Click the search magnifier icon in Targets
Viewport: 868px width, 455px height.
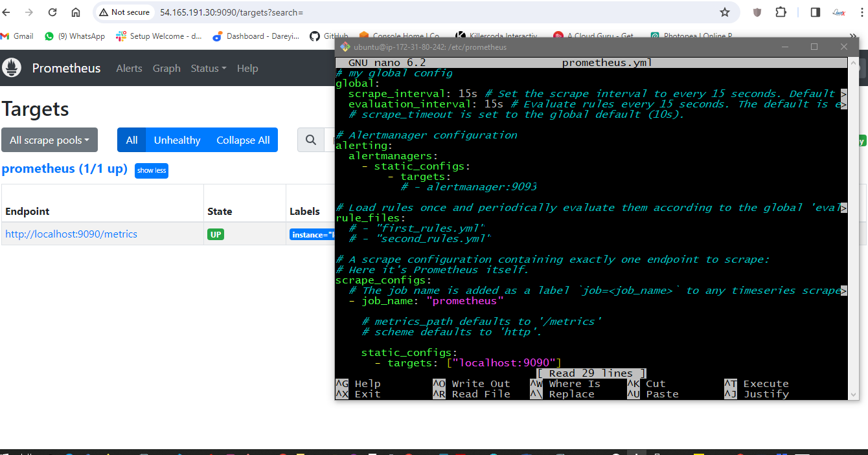pyautogui.click(x=311, y=140)
